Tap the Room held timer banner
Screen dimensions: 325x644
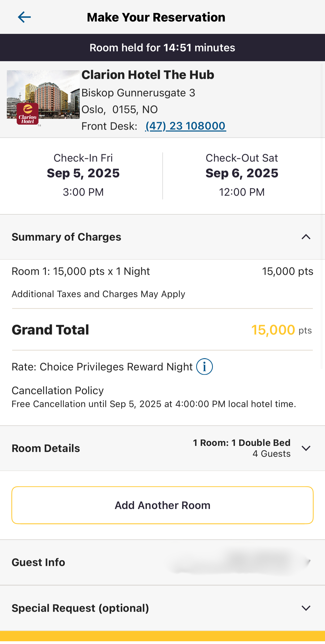162,48
